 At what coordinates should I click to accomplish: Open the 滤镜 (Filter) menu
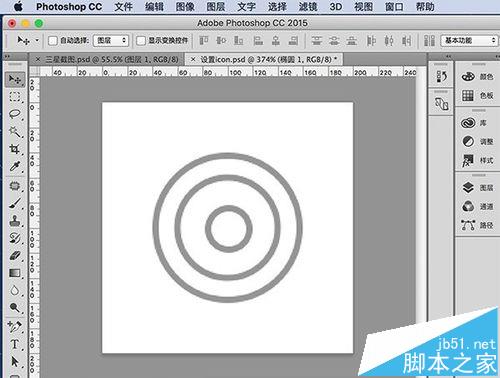pos(308,7)
